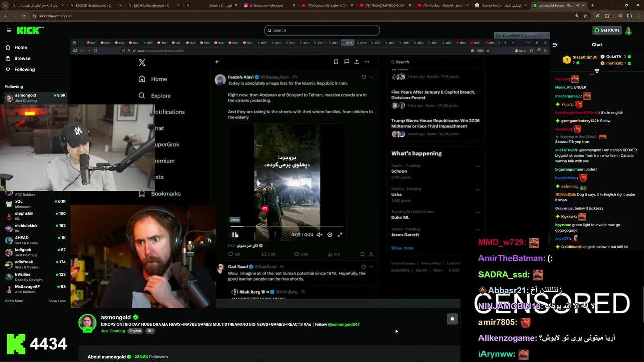The height and width of the screenshot is (362, 644).
Task: Open EVEIine channel in sidebar
Action: click(x=35, y=277)
